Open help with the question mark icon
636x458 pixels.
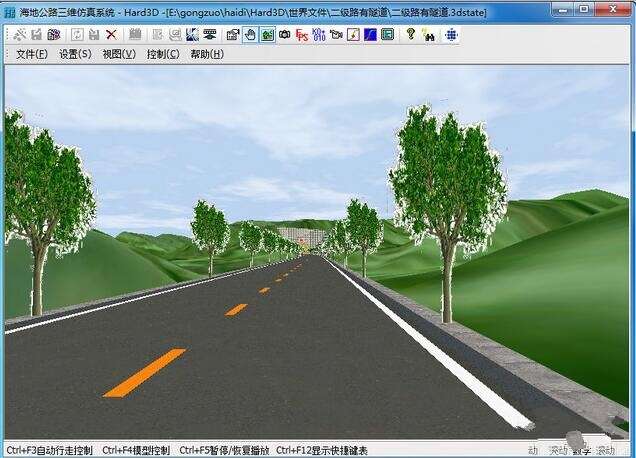[x=410, y=34]
